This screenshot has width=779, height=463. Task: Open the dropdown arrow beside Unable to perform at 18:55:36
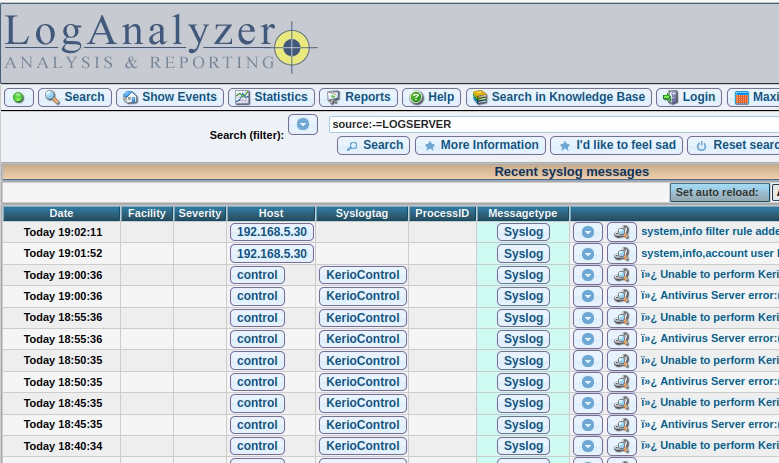pos(588,318)
